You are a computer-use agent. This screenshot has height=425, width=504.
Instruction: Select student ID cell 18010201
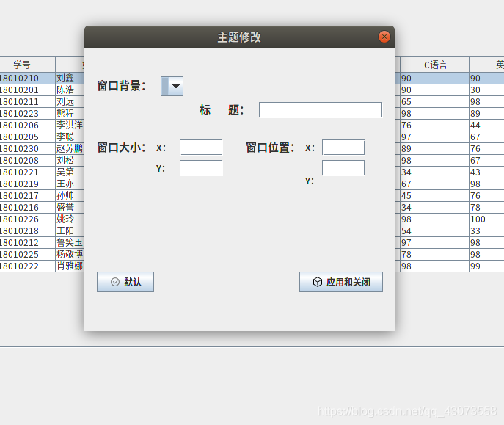[x=28, y=90]
